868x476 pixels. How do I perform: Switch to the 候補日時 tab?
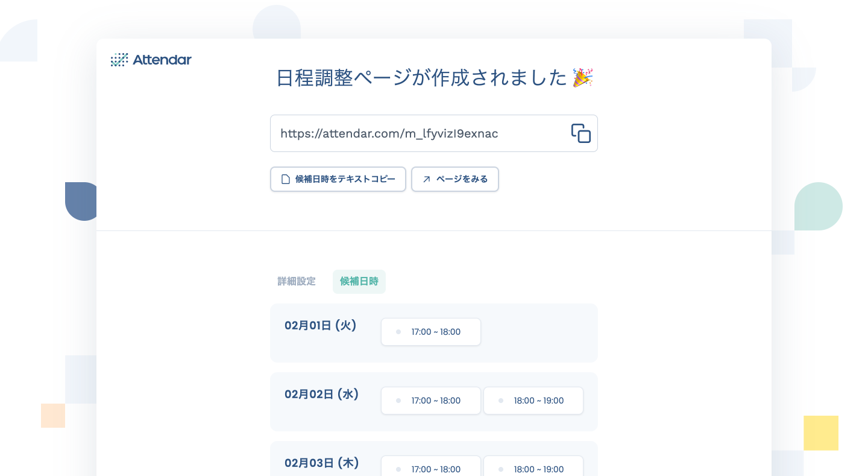coord(359,282)
